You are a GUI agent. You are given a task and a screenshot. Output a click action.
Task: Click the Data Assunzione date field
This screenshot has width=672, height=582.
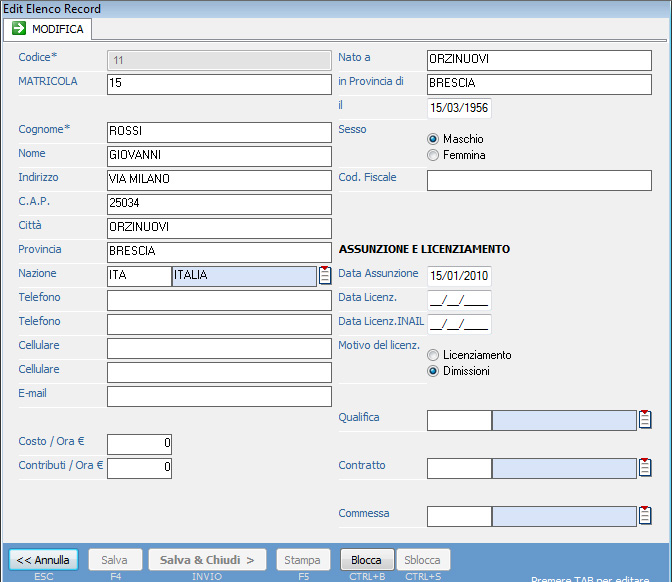459,276
